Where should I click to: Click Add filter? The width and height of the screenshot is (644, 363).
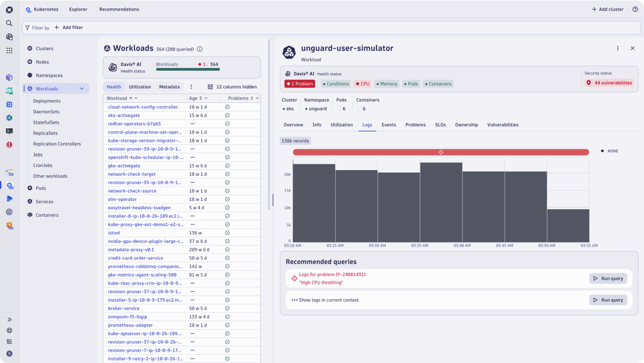[69, 28]
